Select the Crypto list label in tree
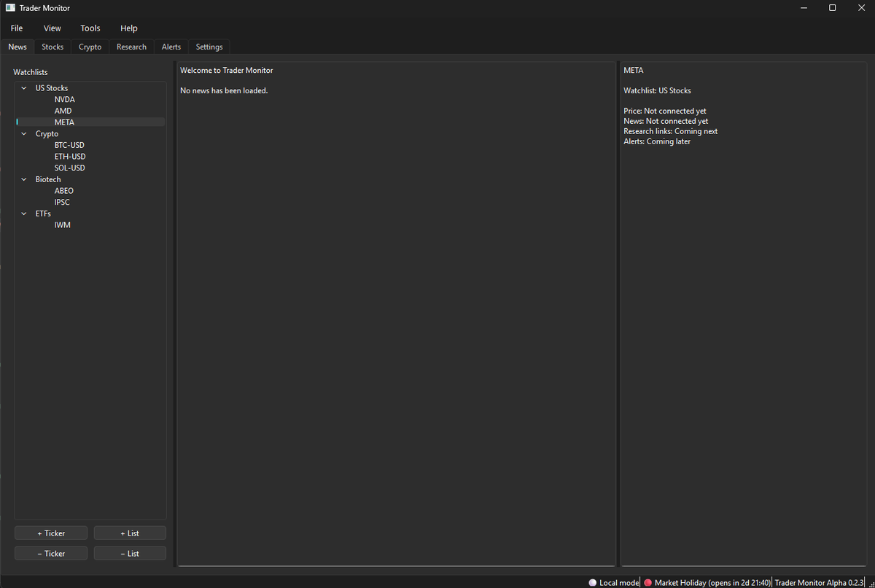Screen dimensions: 875x588 click(x=47, y=134)
